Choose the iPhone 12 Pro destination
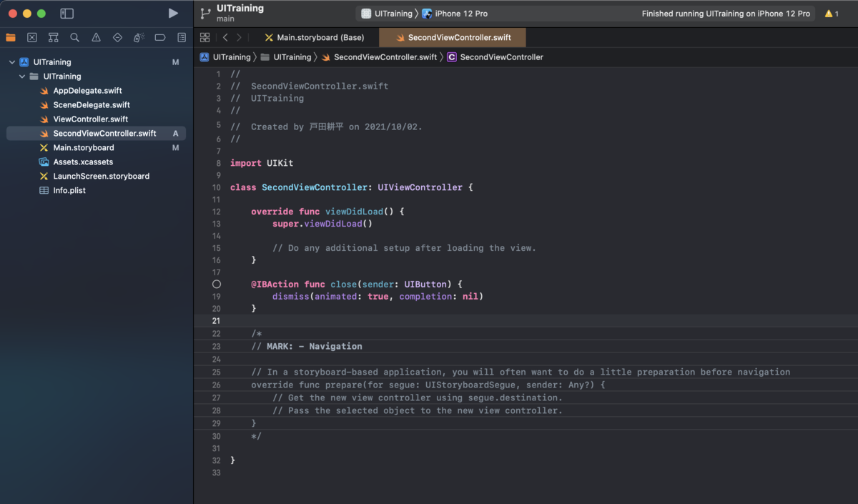The height and width of the screenshot is (504, 858). (455, 14)
